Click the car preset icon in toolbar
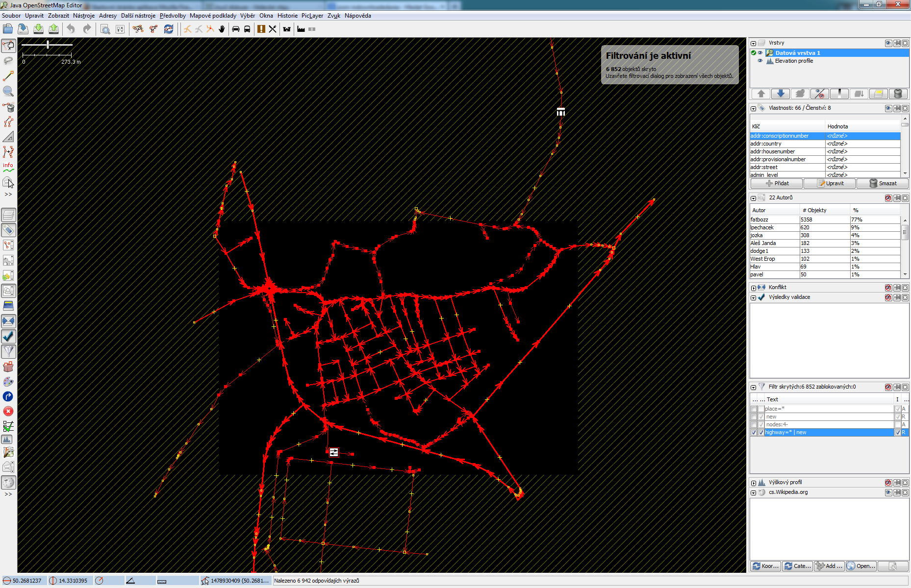The width and height of the screenshot is (911, 588). pyautogui.click(x=236, y=29)
